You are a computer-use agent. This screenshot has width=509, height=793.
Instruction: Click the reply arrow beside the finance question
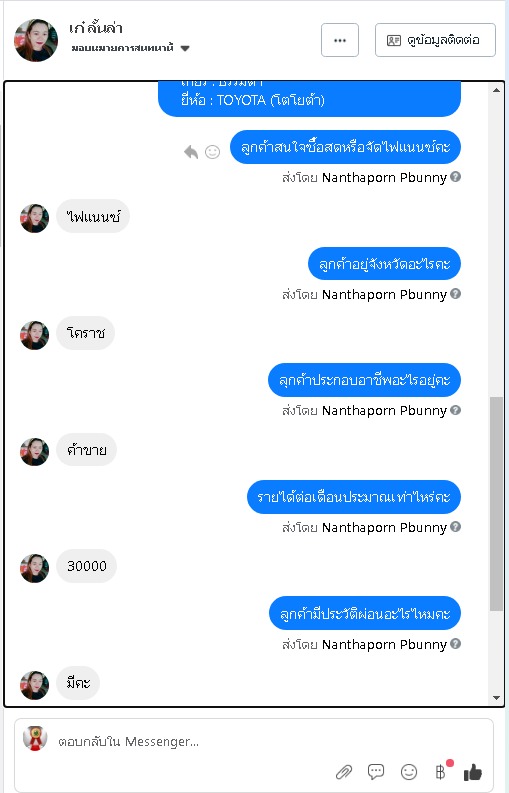click(x=191, y=152)
